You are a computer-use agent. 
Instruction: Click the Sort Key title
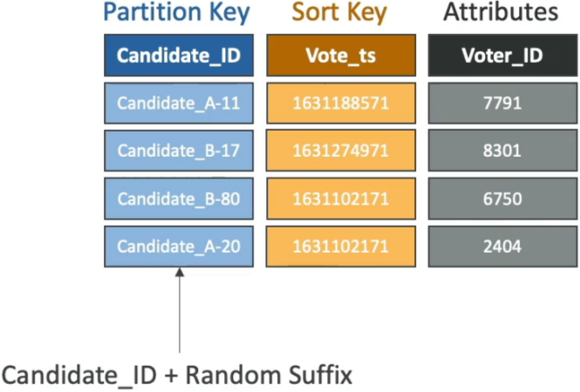pos(339,12)
